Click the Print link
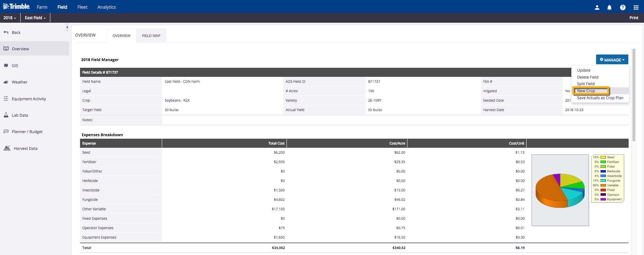 click(x=634, y=18)
